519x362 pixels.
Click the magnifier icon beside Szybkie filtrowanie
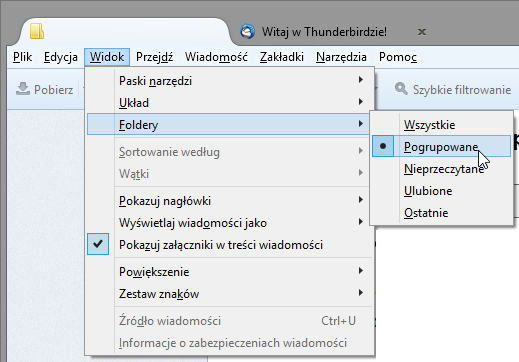coord(401,89)
